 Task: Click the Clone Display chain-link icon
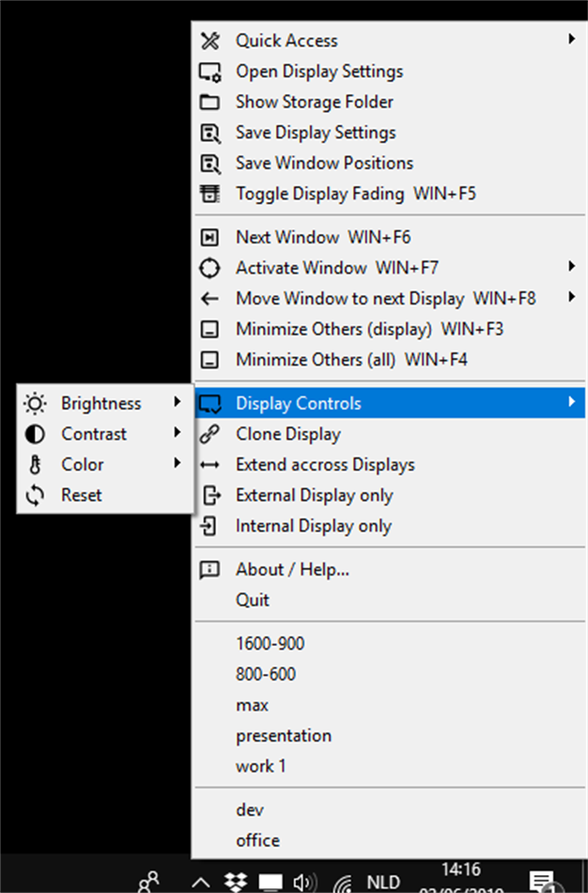click(209, 434)
